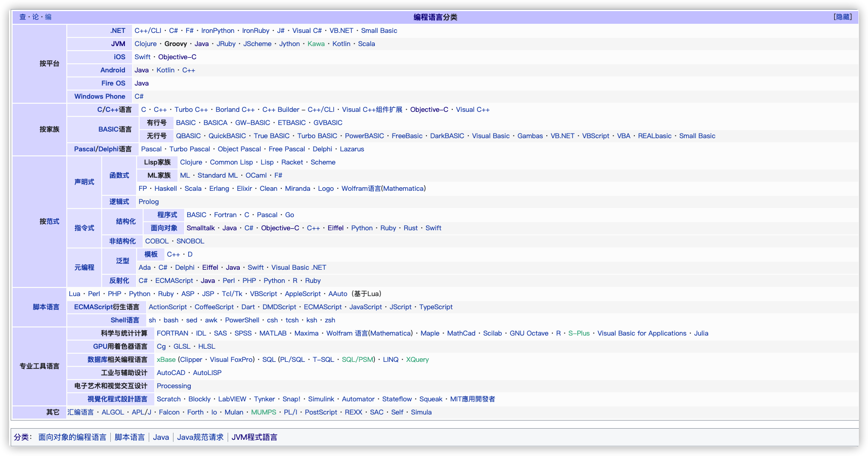868x456 pixels.
Task: Hide the navbox using 隐藏 toggle
Action: coord(844,17)
